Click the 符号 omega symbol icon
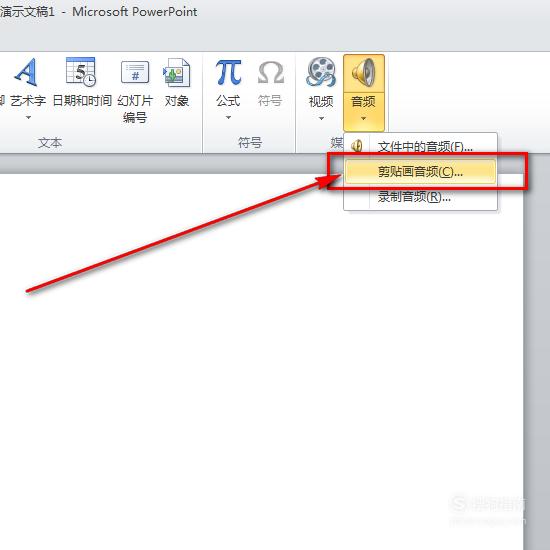The width and height of the screenshot is (550, 550). (x=270, y=72)
